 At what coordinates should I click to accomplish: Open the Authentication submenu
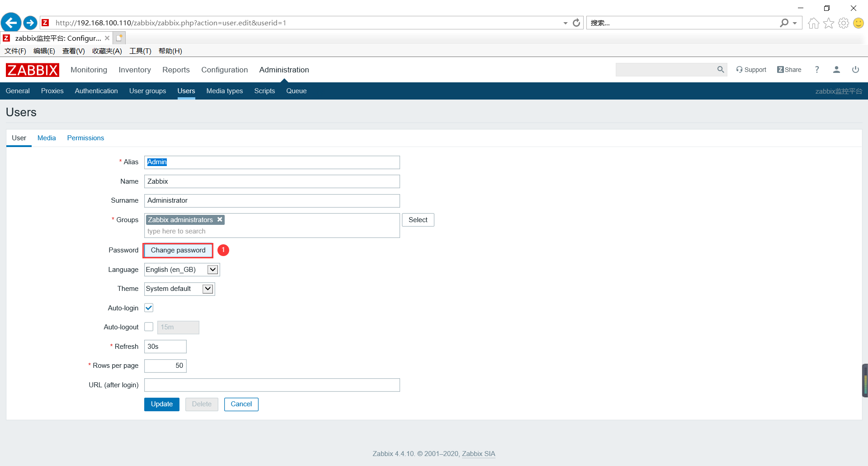(x=96, y=91)
